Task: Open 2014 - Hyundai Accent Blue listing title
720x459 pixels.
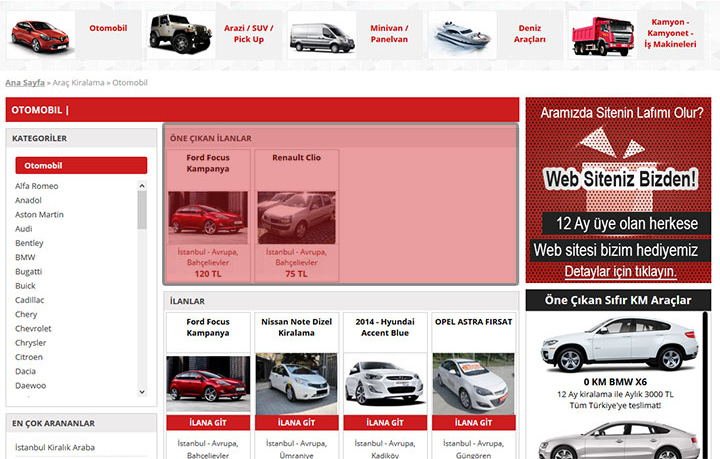Action: point(385,327)
